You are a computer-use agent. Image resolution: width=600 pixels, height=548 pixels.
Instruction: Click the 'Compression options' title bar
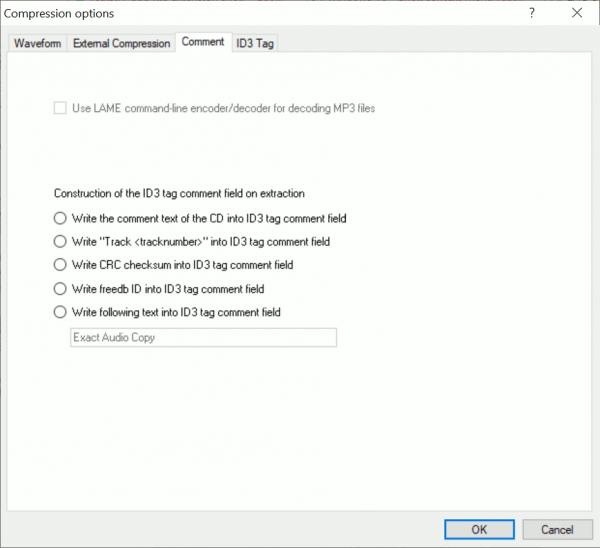[200, 13]
